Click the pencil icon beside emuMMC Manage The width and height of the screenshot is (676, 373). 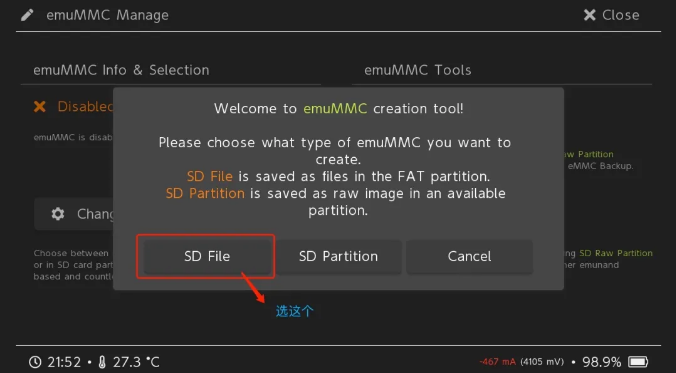27,15
